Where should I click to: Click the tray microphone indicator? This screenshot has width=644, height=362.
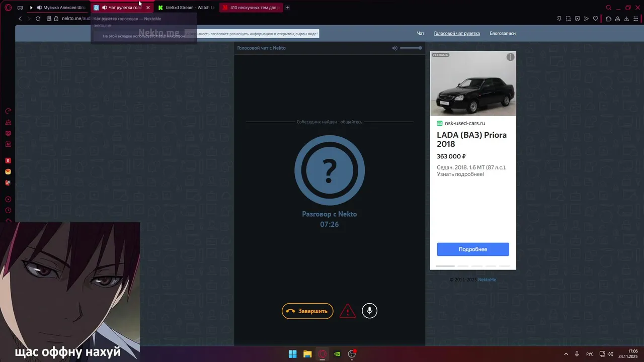[x=577, y=354]
